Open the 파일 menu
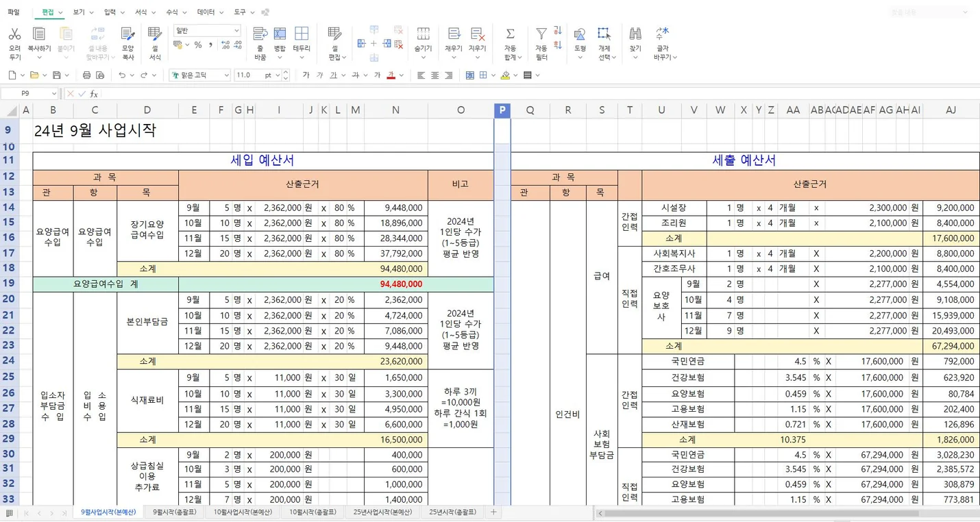Image resolution: width=980 pixels, height=522 pixels. coord(14,12)
